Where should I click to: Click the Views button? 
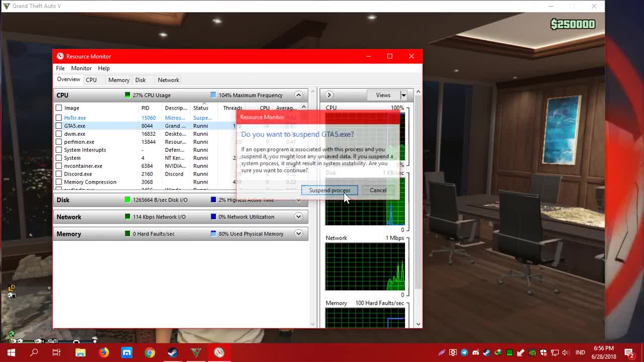[x=383, y=95]
